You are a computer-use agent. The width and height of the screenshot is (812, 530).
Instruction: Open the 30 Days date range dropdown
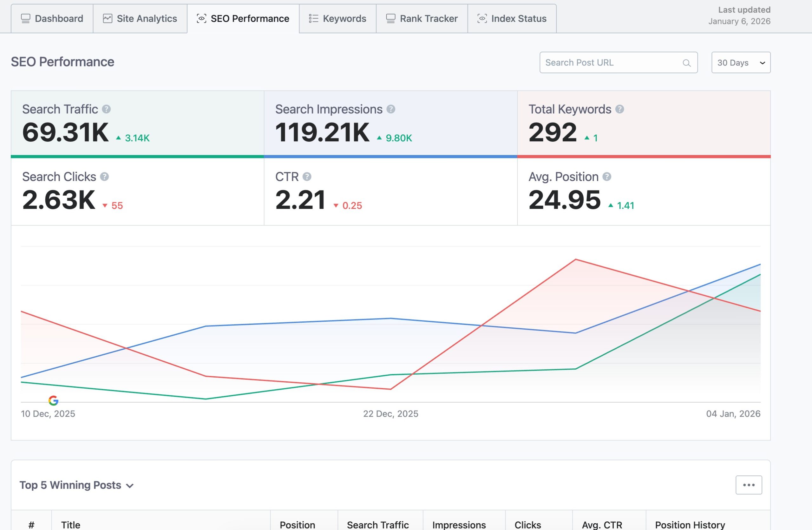tap(740, 63)
